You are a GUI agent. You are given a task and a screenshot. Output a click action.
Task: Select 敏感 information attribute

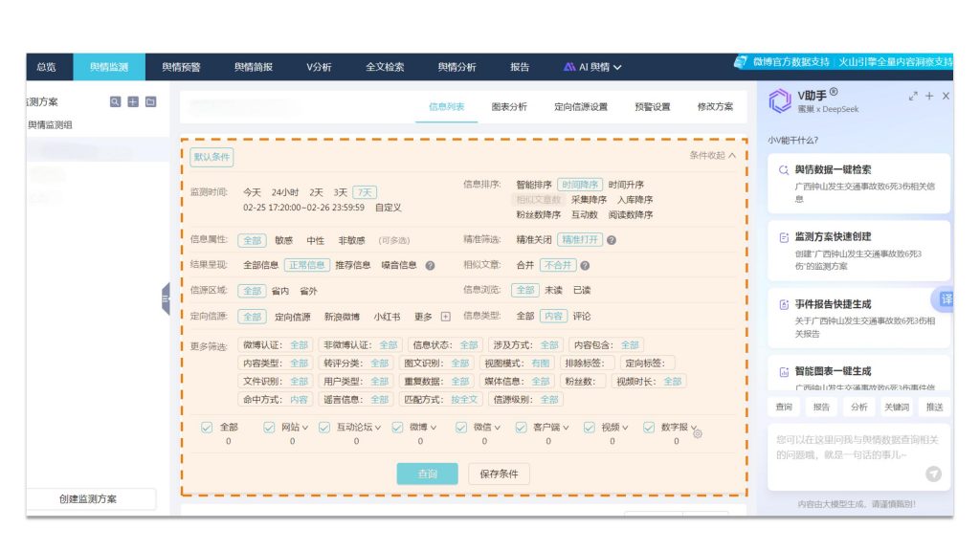point(283,240)
